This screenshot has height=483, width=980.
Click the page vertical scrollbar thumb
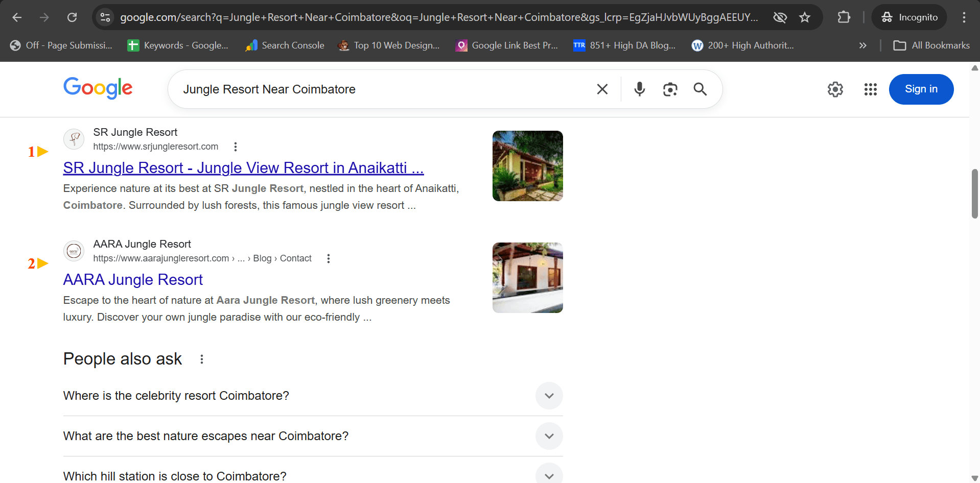[975, 194]
